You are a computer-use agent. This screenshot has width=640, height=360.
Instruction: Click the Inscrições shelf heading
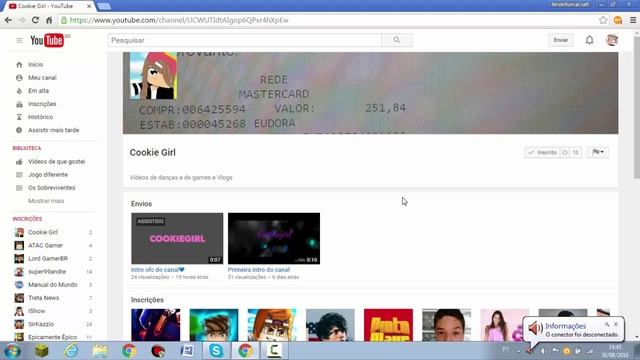tap(147, 300)
